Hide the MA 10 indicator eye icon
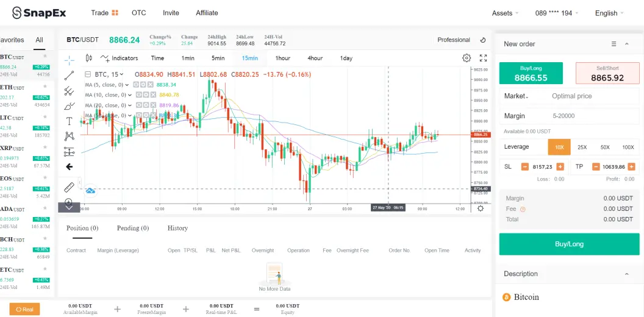The image size is (644, 317). click(x=139, y=95)
